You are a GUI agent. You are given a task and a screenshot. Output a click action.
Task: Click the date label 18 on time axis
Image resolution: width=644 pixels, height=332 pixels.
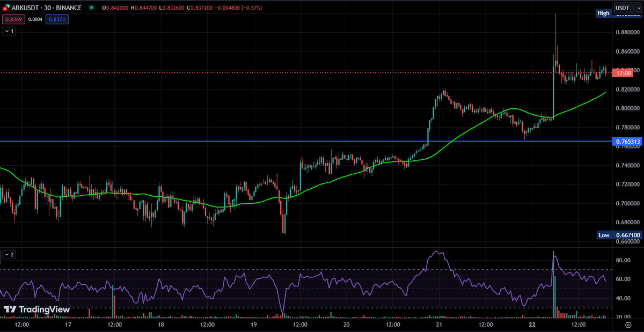point(160,325)
